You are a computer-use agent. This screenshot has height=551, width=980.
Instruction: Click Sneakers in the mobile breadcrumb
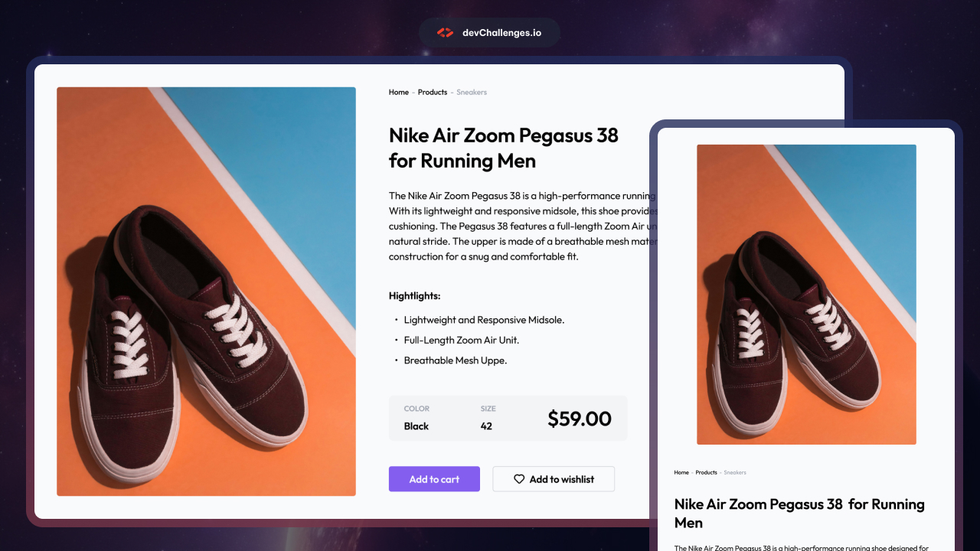(x=734, y=472)
